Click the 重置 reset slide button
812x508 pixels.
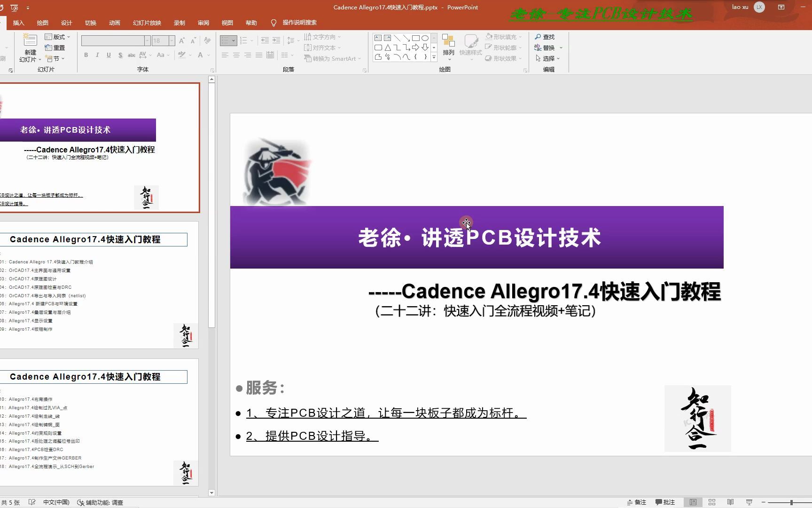(55, 48)
